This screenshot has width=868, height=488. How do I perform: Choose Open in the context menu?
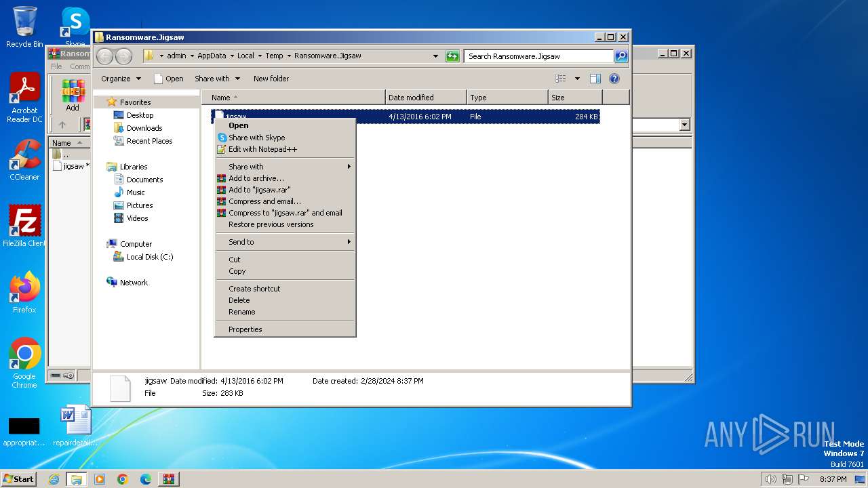click(285, 125)
